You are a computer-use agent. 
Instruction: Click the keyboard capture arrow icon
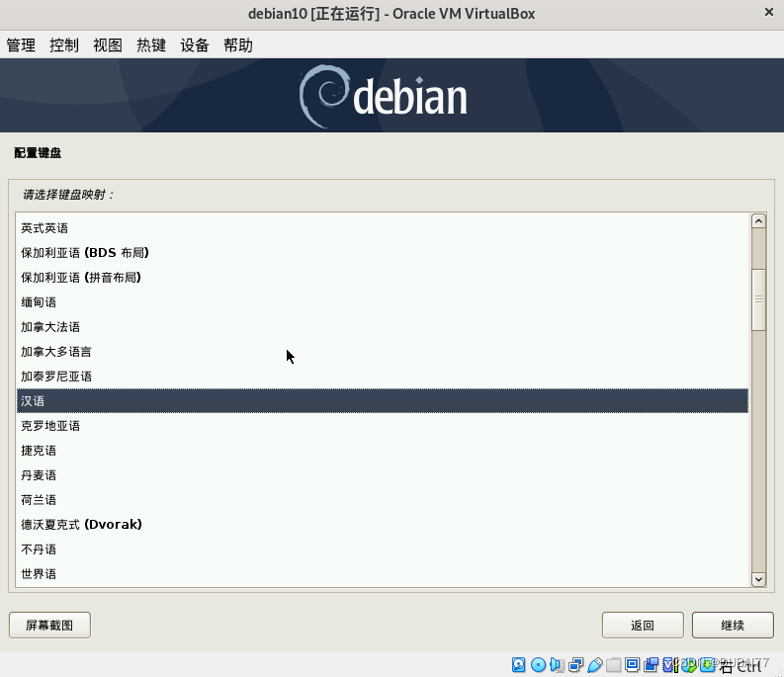(x=708, y=664)
